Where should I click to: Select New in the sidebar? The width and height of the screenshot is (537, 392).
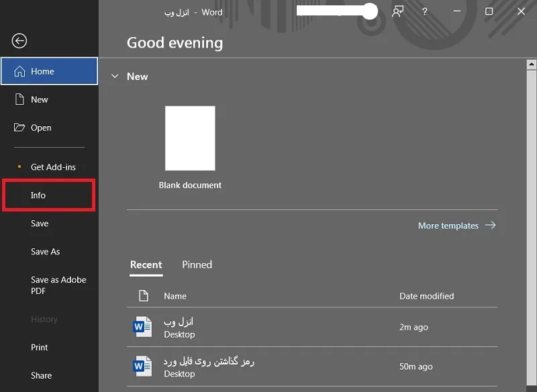tap(49, 99)
